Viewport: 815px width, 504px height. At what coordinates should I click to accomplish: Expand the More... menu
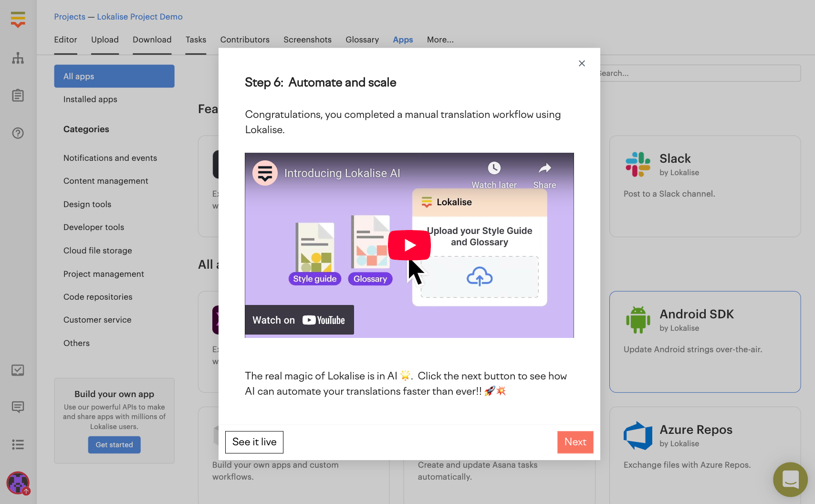(x=440, y=40)
